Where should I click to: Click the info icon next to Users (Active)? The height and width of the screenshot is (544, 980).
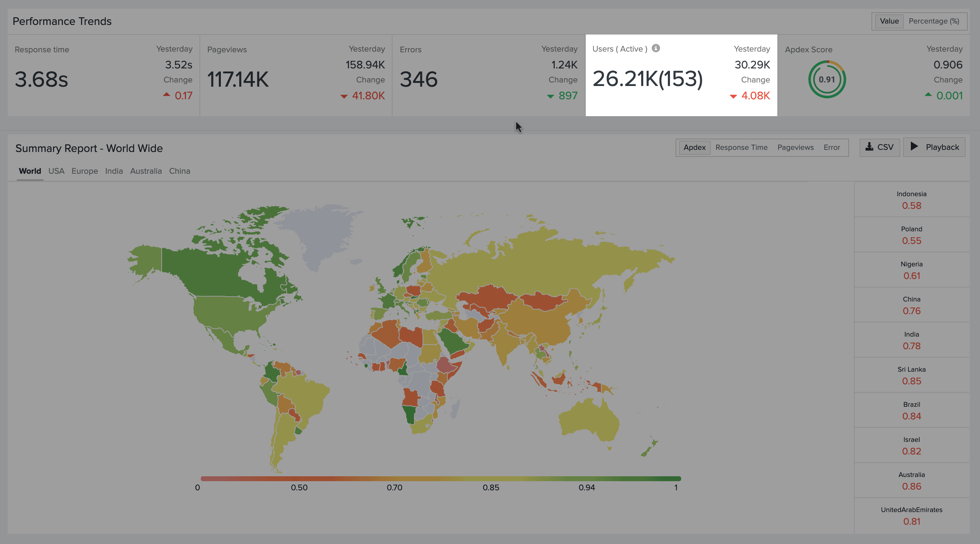tap(656, 48)
